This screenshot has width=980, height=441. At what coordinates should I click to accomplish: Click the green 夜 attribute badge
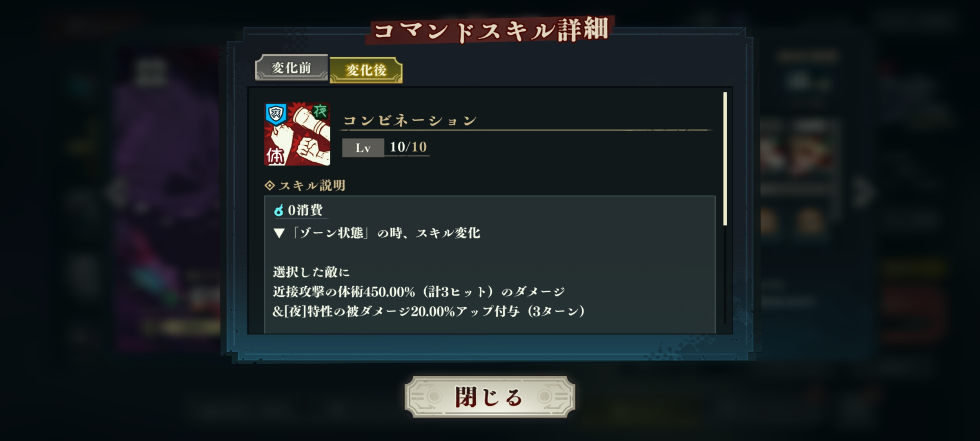point(321,111)
